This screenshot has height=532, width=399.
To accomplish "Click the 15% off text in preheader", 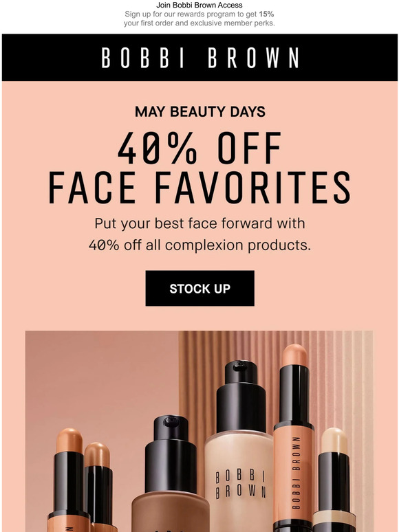I will point(266,14).
